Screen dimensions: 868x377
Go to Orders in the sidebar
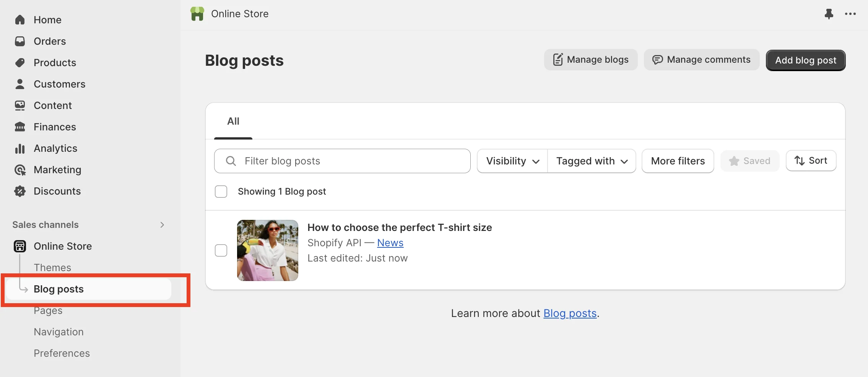[x=50, y=41]
